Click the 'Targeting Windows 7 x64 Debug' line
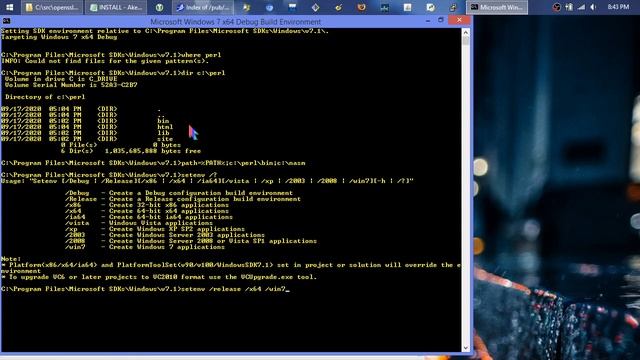This screenshot has width=640, height=360. [59, 37]
